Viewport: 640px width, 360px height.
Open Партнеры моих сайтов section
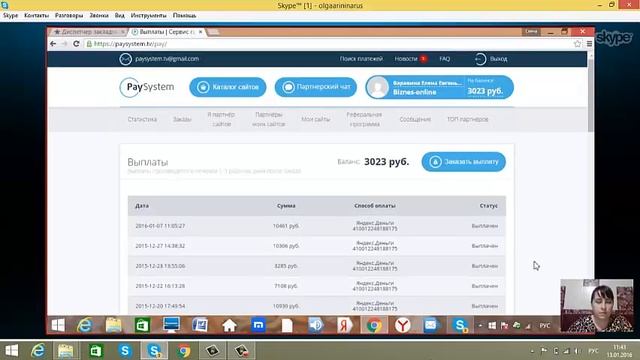pos(268,119)
